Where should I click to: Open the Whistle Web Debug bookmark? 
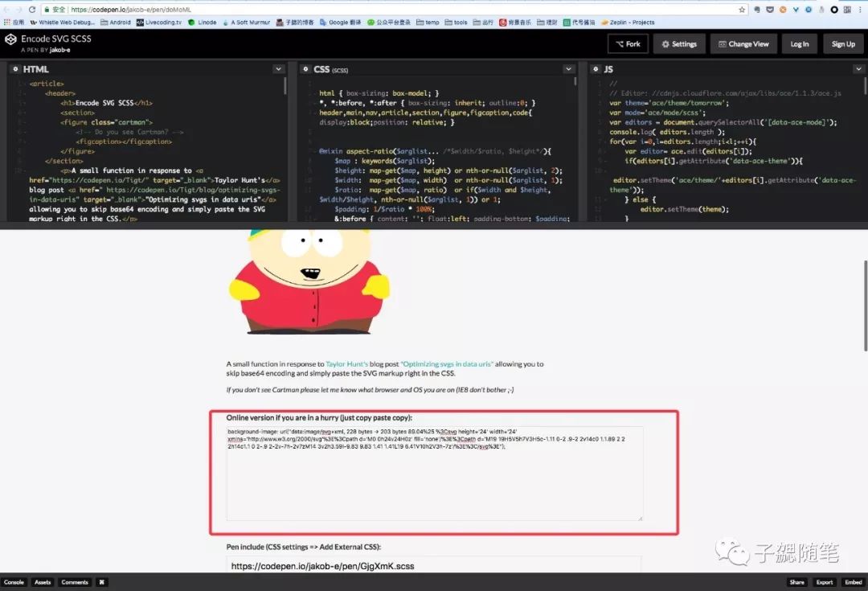click(63, 23)
